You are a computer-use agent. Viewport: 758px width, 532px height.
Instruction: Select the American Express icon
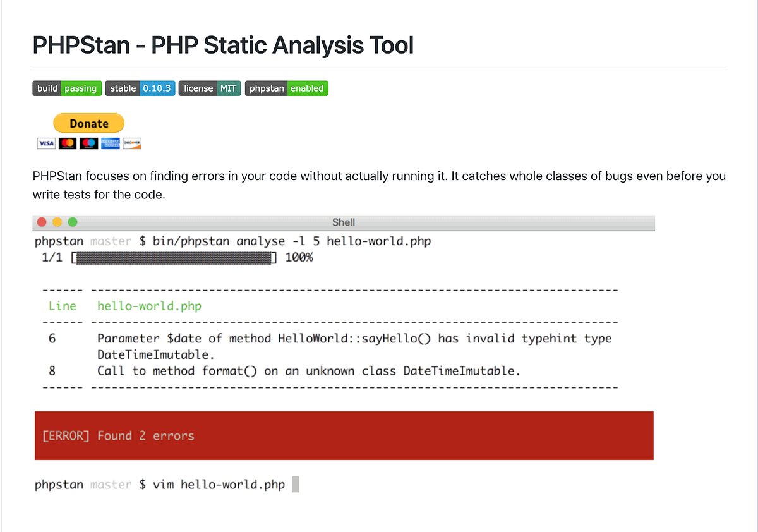click(111, 143)
